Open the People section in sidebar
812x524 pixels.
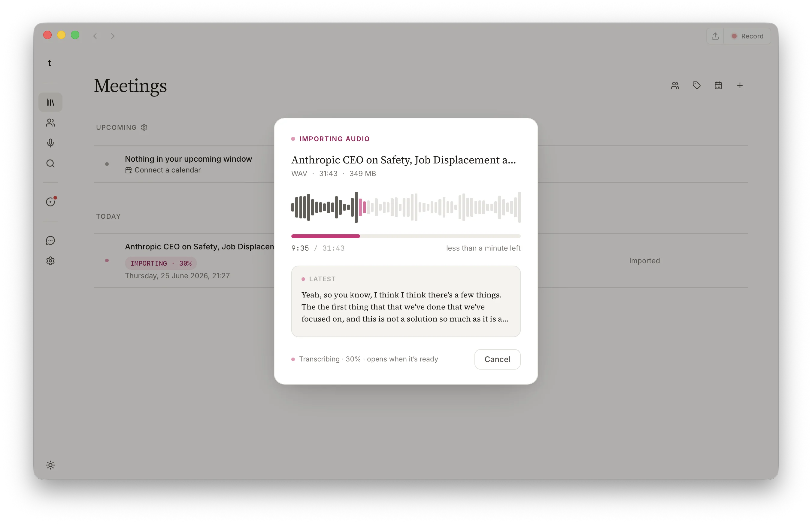coord(50,123)
